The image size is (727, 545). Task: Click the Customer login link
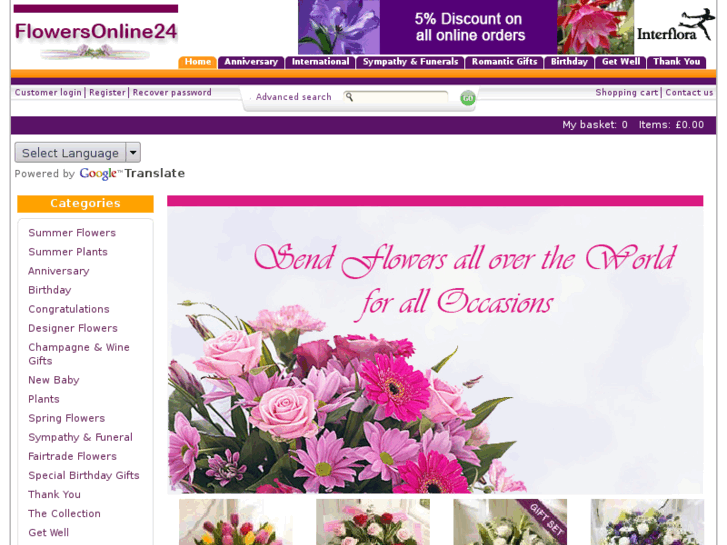coord(48,92)
